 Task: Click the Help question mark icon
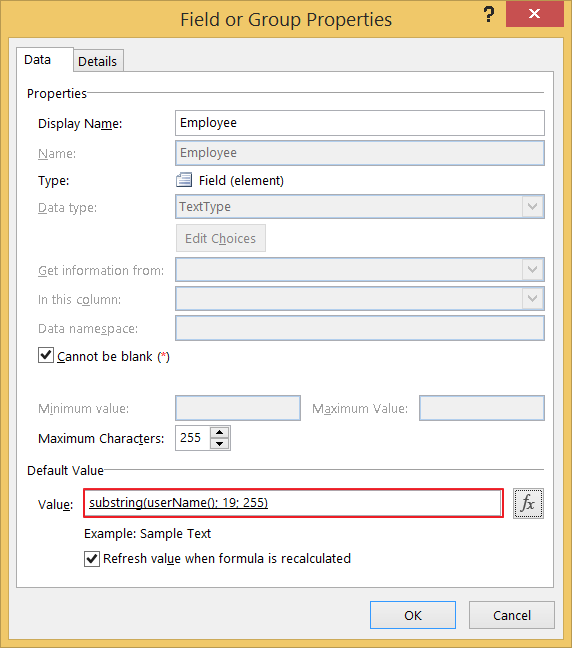click(489, 14)
